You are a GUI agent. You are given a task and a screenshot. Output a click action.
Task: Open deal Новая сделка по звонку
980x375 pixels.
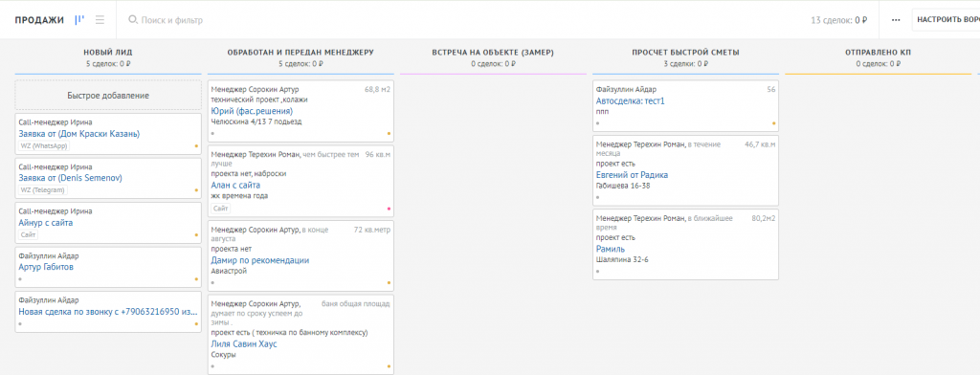[x=108, y=311]
